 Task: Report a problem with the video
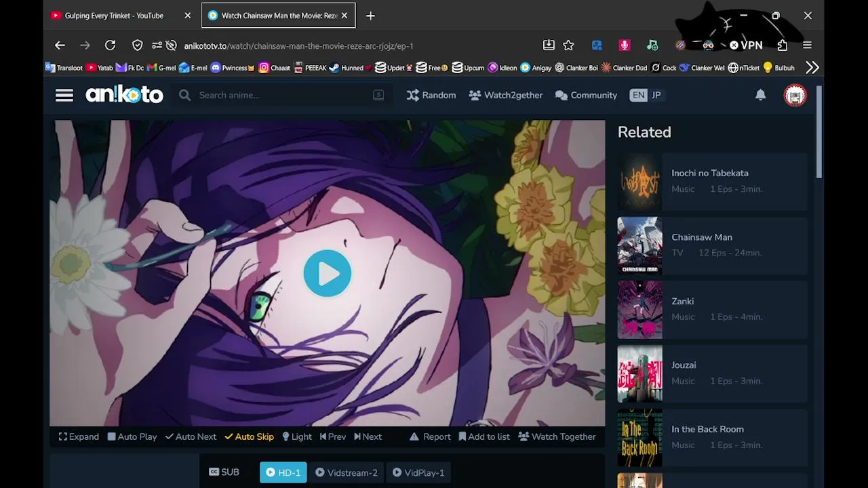430,437
